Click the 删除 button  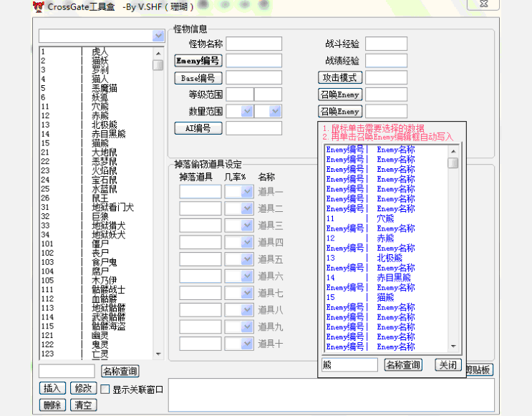[52, 405]
